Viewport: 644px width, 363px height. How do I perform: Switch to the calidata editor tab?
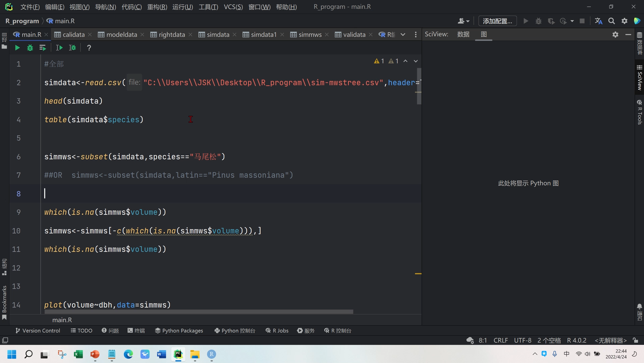tap(70, 34)
